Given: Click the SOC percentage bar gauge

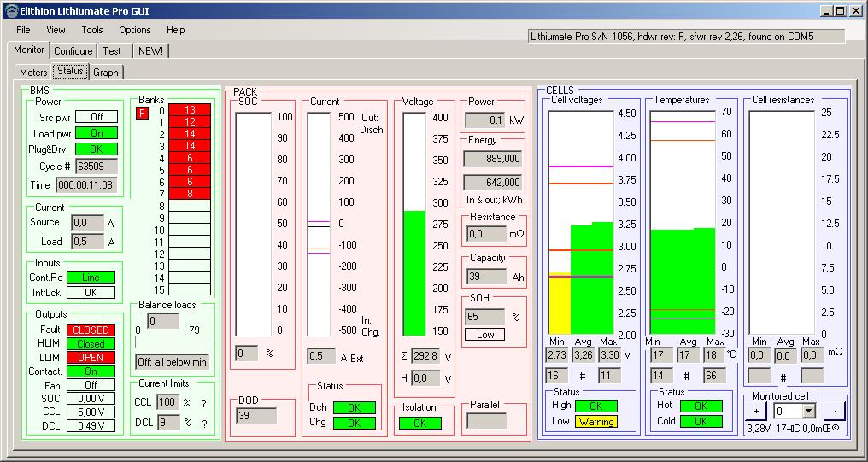Looking at the screenshot, I should click(x=254, y=224).
